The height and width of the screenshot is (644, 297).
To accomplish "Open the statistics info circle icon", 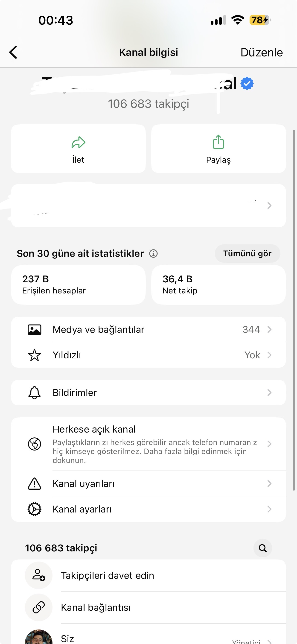I will [x=153, y=254].
